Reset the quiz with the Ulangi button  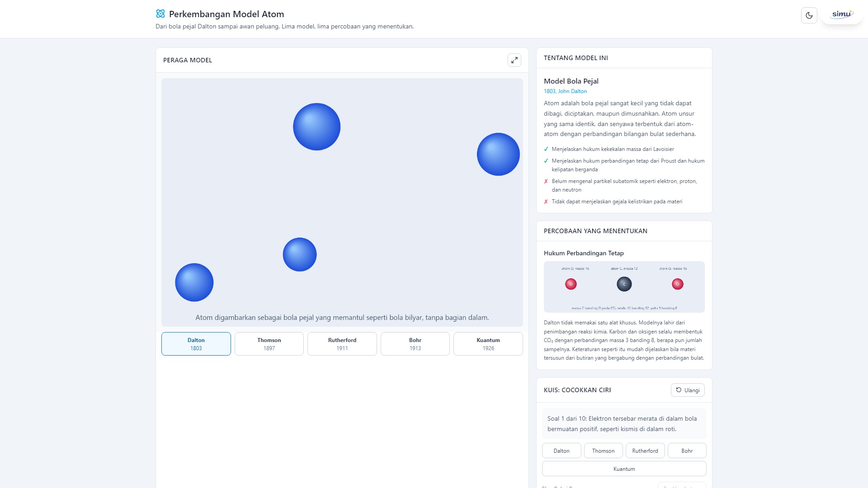[688, 390]
